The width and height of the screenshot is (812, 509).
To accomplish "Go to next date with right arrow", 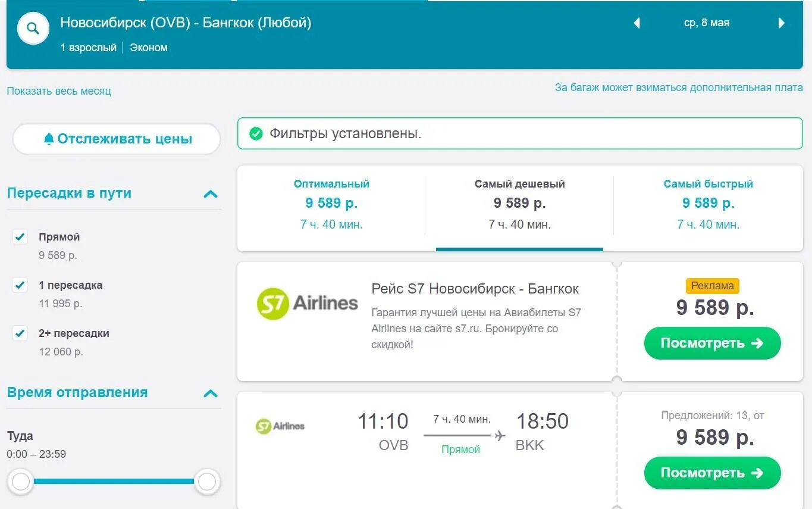I will [x=781, y=23].
